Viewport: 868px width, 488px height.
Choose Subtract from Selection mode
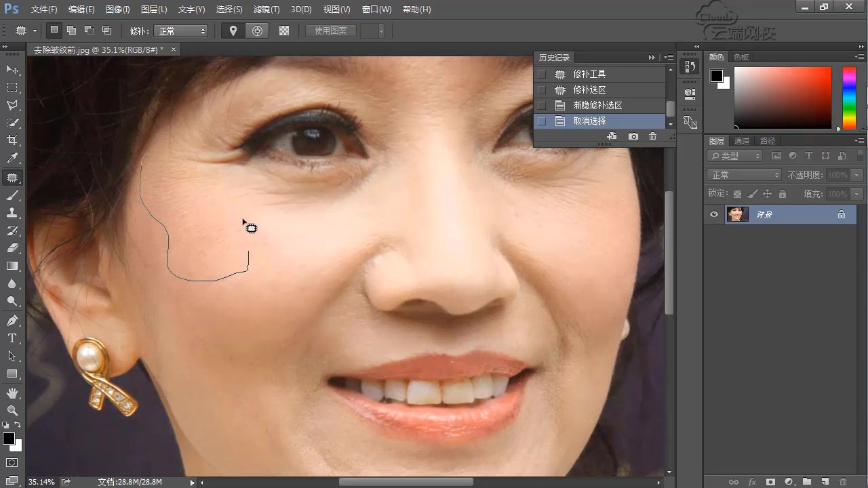pyautogui.click(x=89, y=30)
